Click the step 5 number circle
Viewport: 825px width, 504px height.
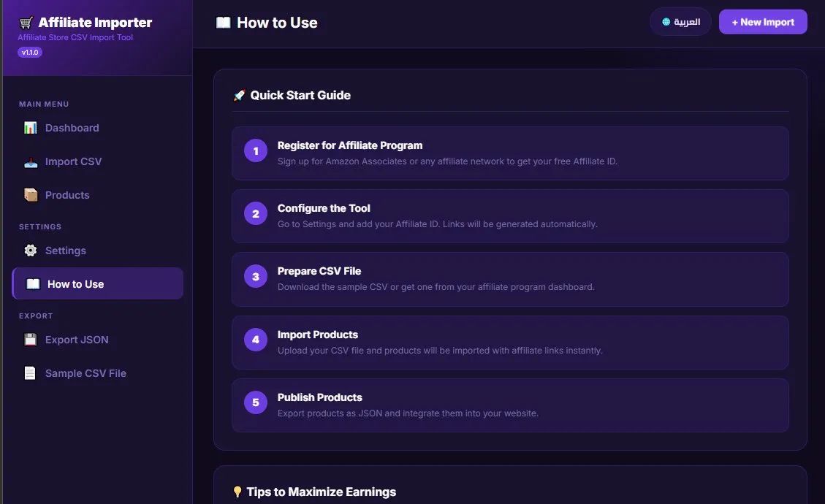coord(256,402)
